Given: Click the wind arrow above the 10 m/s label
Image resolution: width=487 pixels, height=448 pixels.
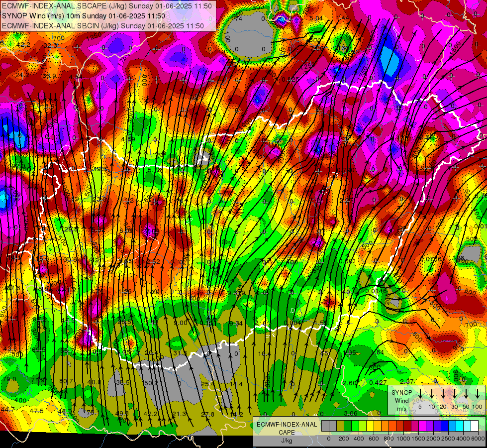Looking at the screenshot, I should point(431,393).
